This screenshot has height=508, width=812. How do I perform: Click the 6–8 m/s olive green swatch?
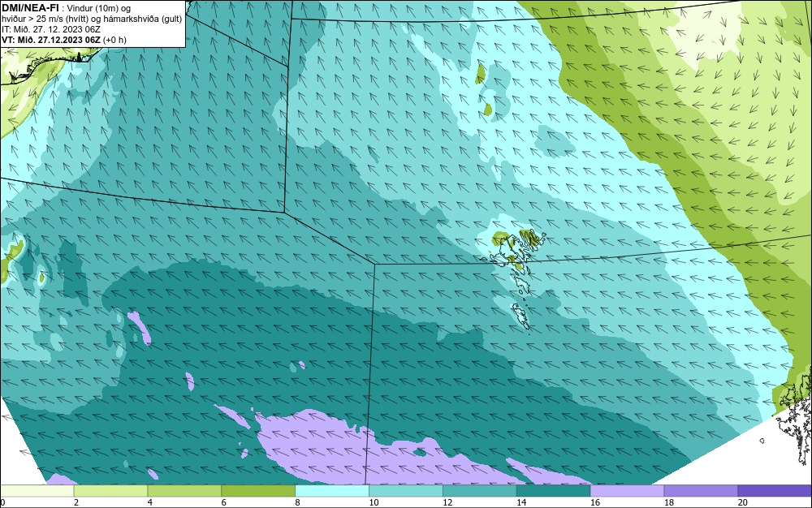pyautogui.click(x=258, y=491)
